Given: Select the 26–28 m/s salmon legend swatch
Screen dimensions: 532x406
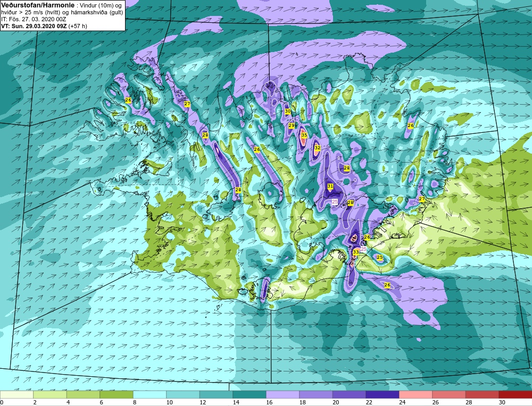Looking at the screenshot, I should pyautogui.click(x=449, y=395).
